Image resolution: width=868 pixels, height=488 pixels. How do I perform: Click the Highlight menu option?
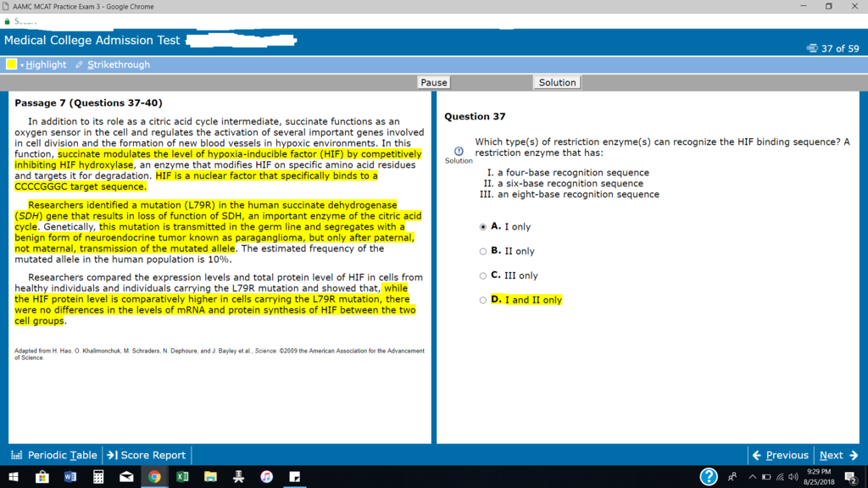[46, 64]
